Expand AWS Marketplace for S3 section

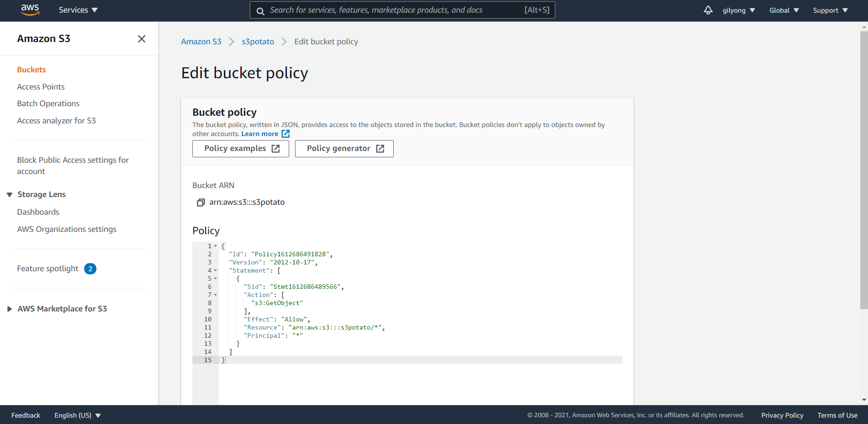10,309
